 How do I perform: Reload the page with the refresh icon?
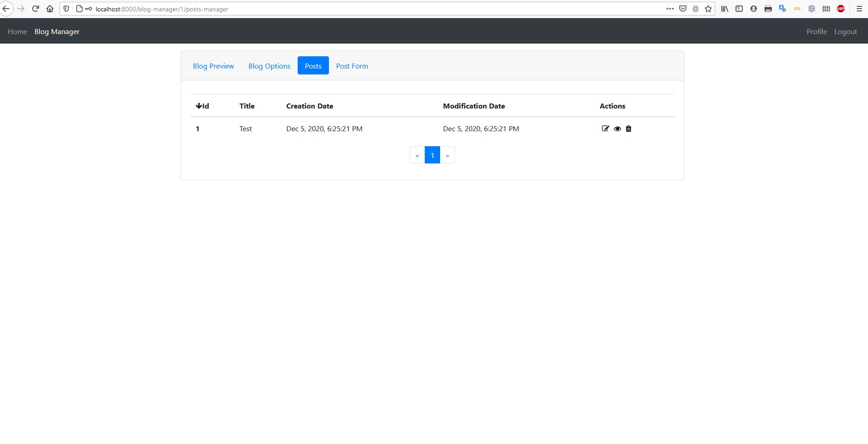pos(35,9)
